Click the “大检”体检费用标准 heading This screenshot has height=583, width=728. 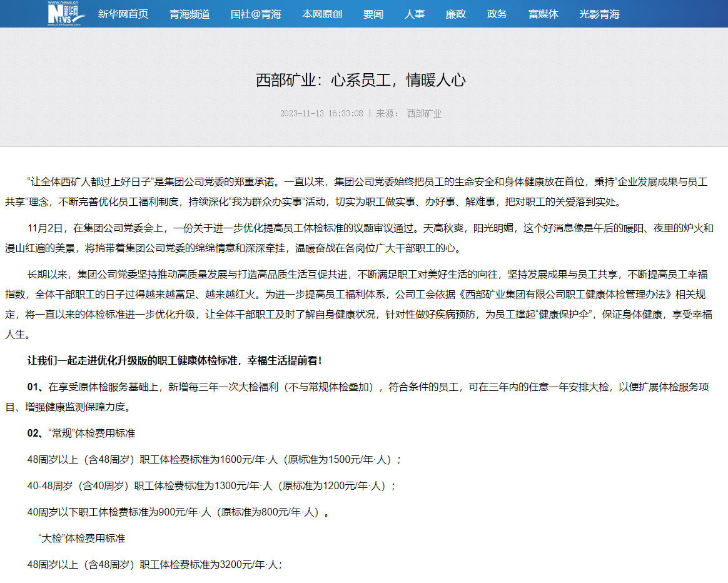click(x=81, y=538)
